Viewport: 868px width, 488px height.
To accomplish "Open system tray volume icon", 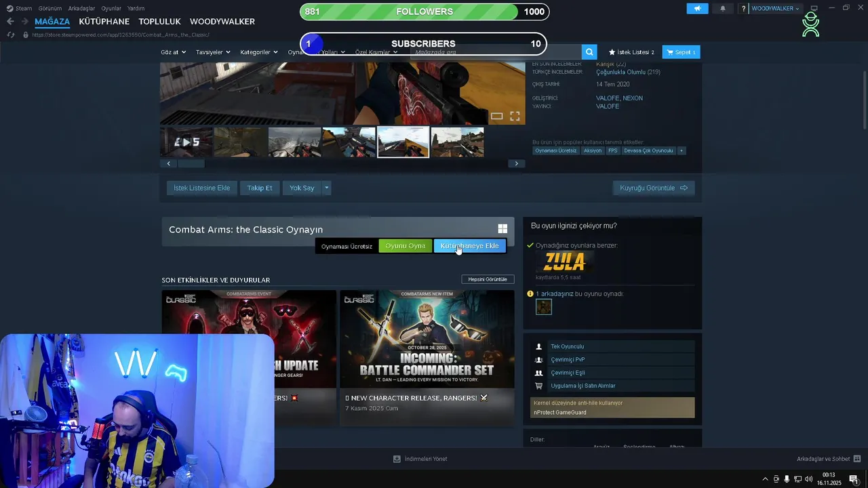I will click(808, 479).
